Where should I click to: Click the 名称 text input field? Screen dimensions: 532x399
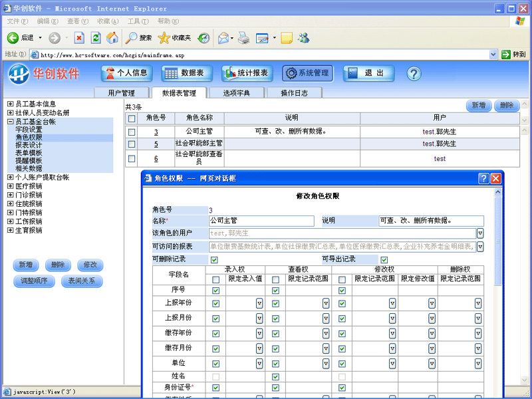(x=261, y=221)
